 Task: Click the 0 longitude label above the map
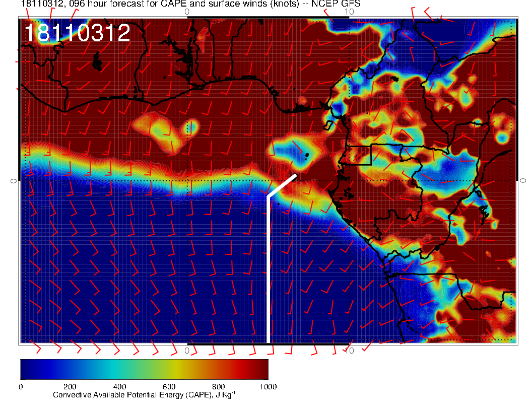(187, 12)
